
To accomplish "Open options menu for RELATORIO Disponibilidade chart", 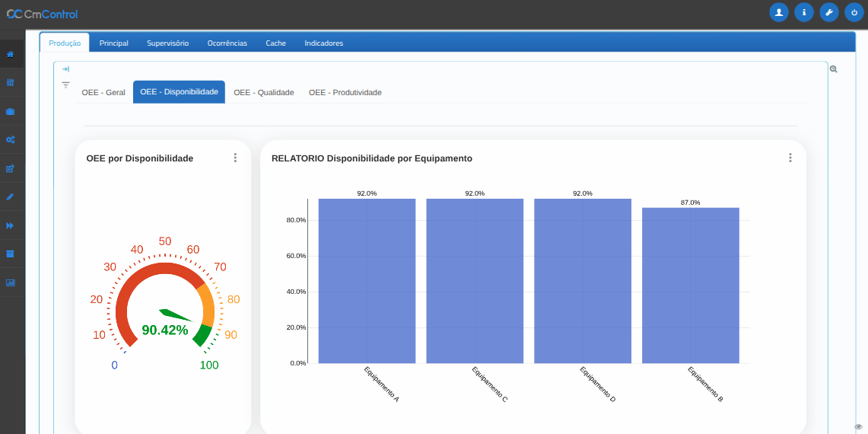I will tap(790, 158).
